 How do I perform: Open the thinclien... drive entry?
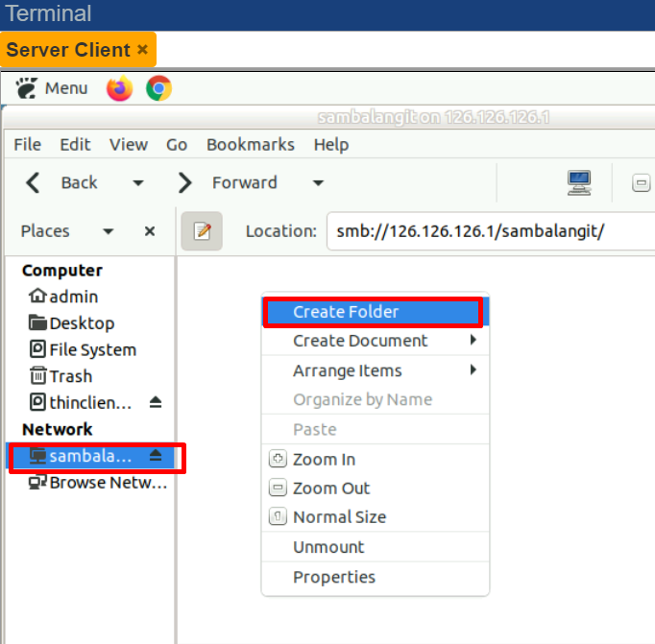tap(81, 403)
